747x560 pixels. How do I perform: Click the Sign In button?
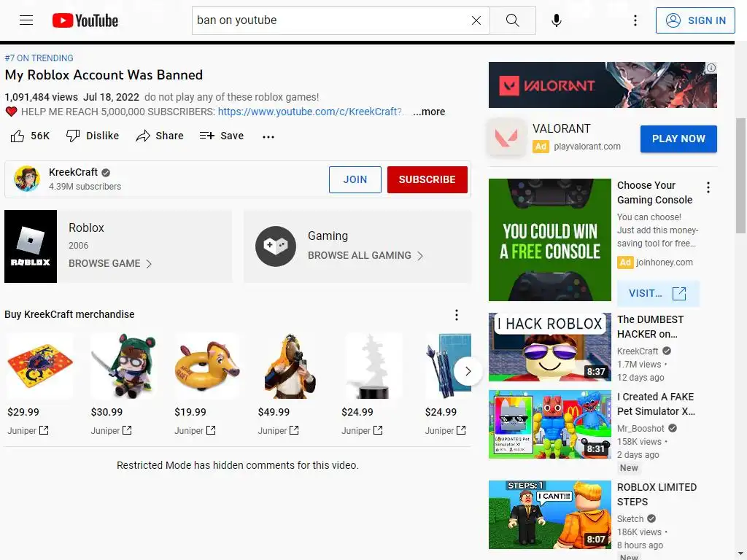click(695, 20)
